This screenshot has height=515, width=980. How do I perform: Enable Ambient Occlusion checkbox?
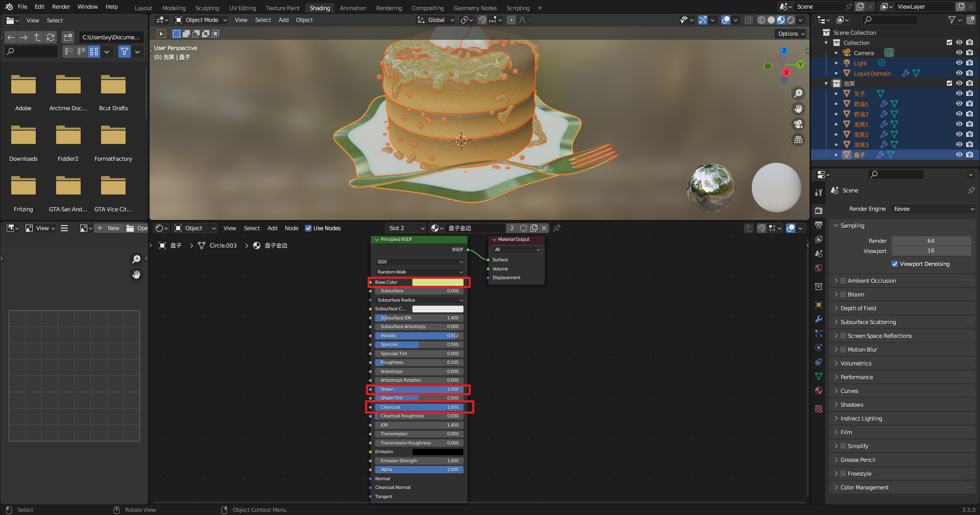[844, 281]
